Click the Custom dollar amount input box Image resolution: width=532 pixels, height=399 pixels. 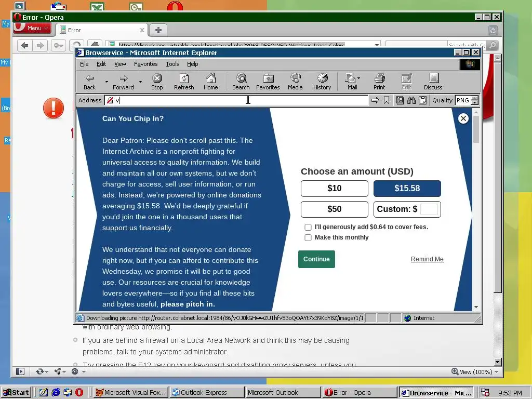pos(429,209)
